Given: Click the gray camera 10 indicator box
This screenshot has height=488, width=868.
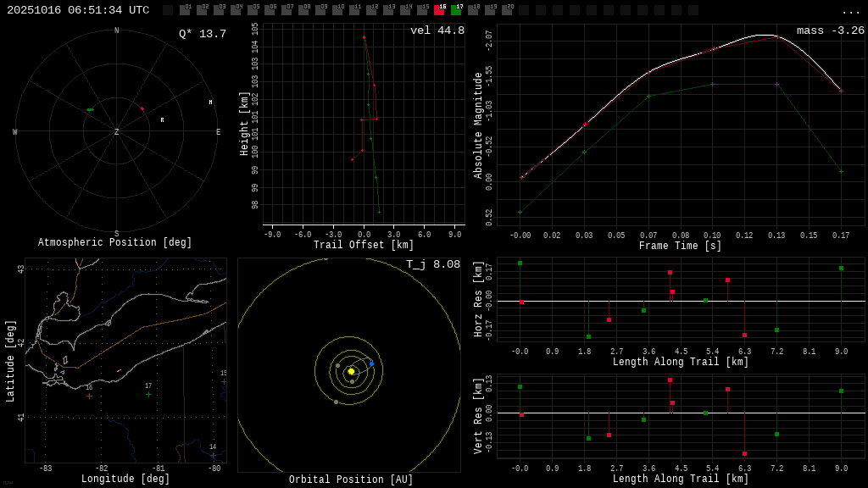Looking at the screenshot, I should (337, 10).
